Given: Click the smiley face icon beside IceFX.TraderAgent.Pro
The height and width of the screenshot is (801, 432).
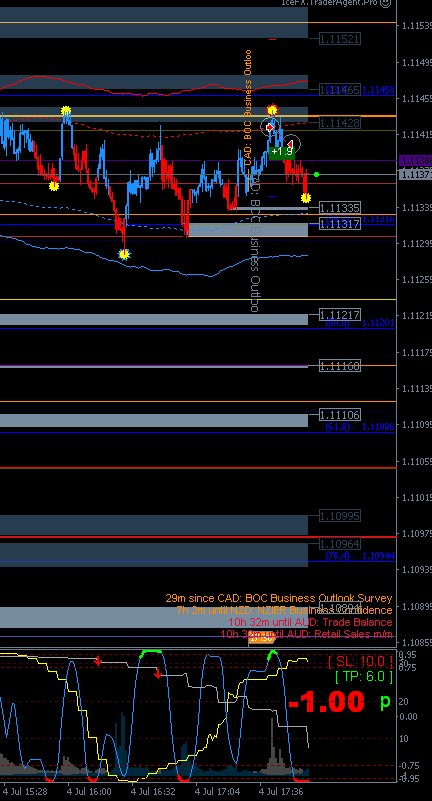Looking at the screenshot, I should pyautogui.click(x=386, y=3).
